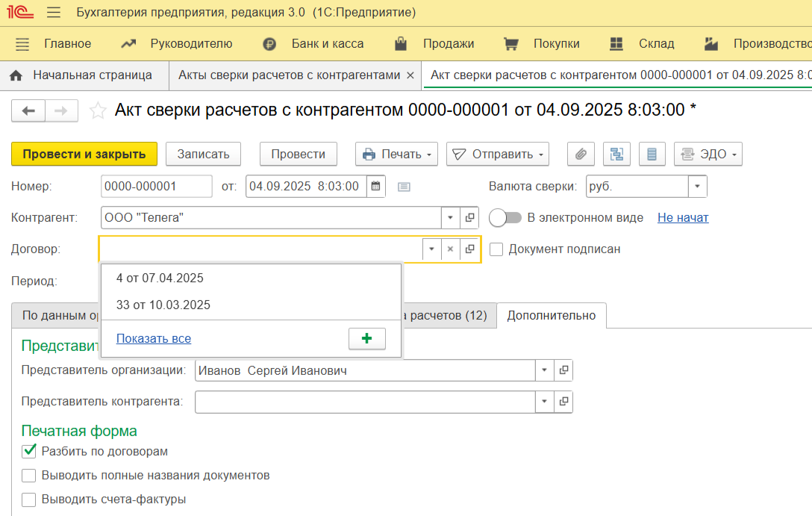Viewport: 812px width, 516px height.
Task: Open the Банк и касса menu
Action: (327, 44)
